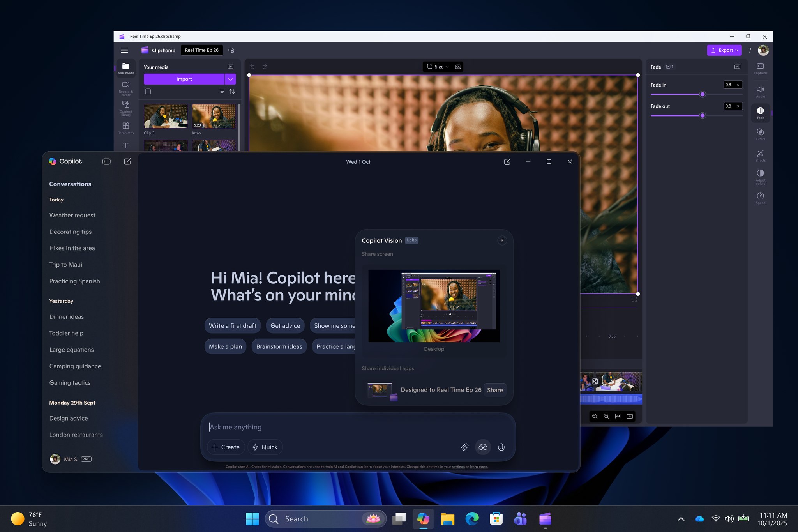Screen dimensions: 798x532
Task: Expand the Export dropdown
Action: (736, 50)
